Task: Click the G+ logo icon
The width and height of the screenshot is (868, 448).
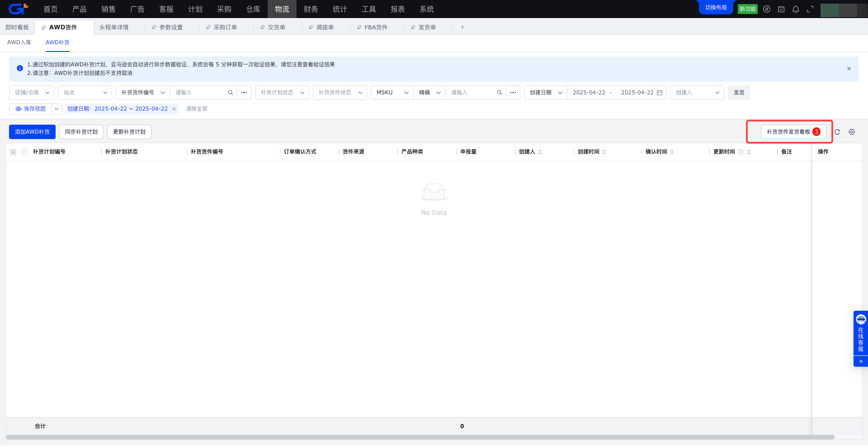Action: tap(18, 9)
